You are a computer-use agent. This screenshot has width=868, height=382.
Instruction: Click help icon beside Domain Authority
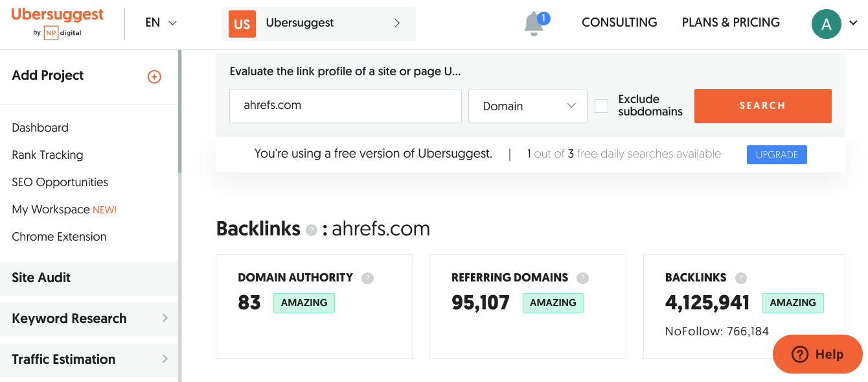tap(368, 278)
